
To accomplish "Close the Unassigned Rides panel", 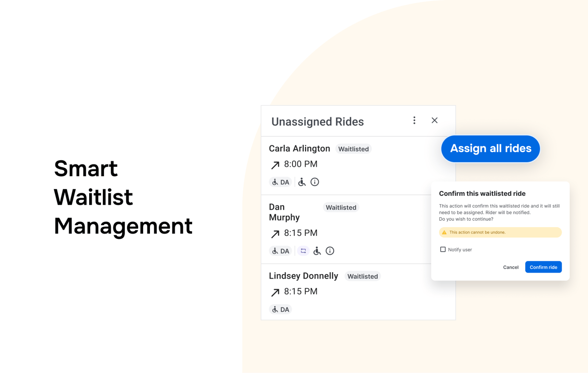I will pos(435,120).
